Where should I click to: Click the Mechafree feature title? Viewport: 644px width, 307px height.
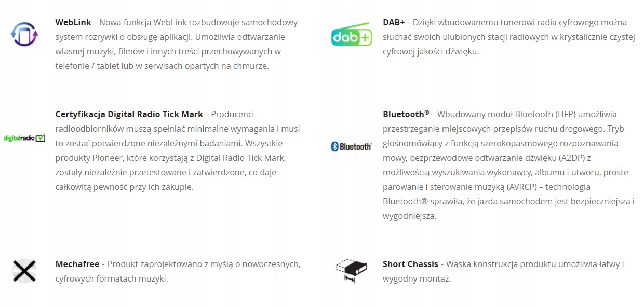pyautogui.click(x=77, y=264)
